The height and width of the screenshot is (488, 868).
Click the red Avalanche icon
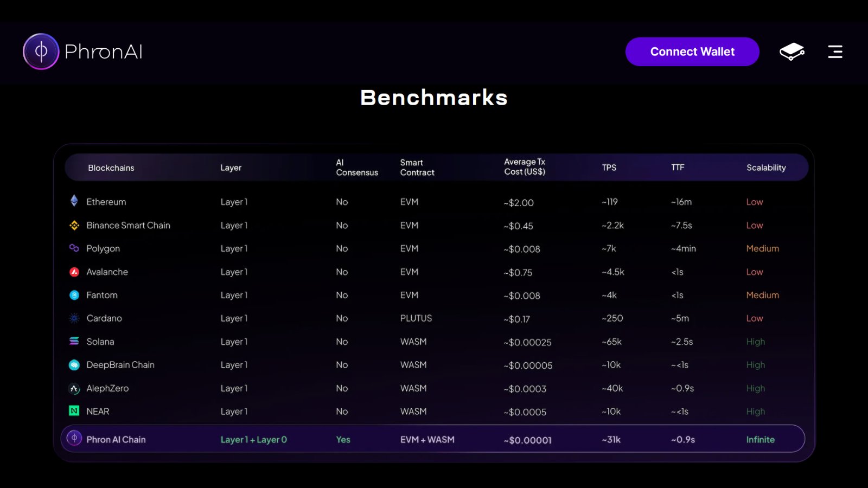coord(74,272)
